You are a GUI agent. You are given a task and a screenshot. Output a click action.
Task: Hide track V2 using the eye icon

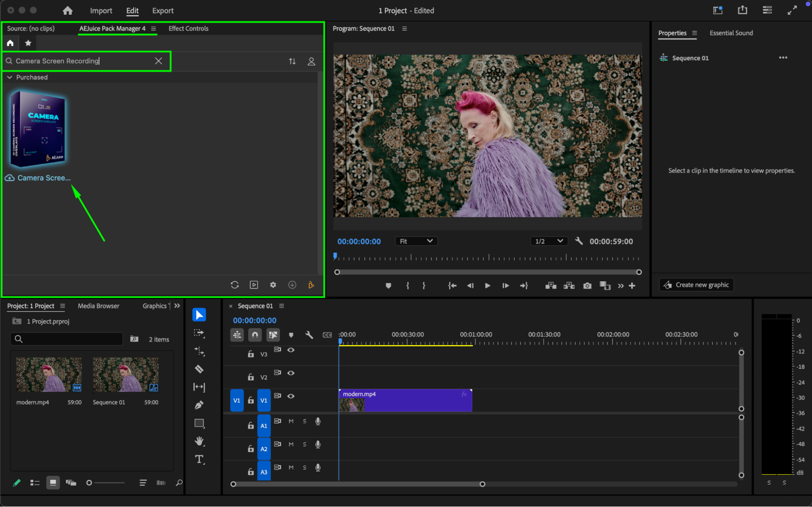[x=291, y=373]
